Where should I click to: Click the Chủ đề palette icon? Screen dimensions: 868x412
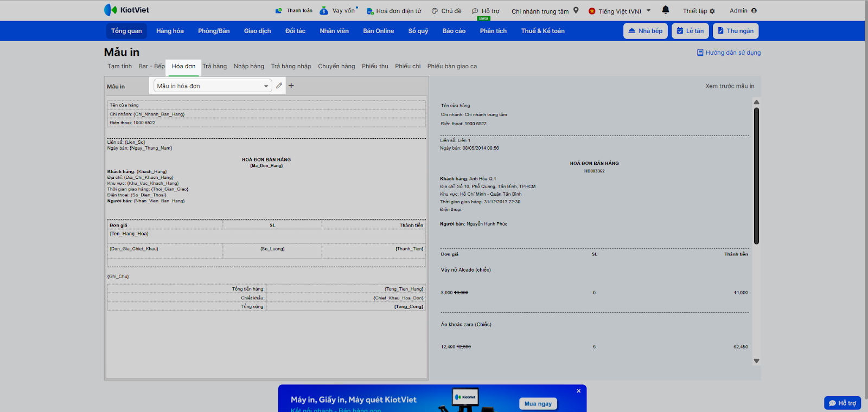435,11
